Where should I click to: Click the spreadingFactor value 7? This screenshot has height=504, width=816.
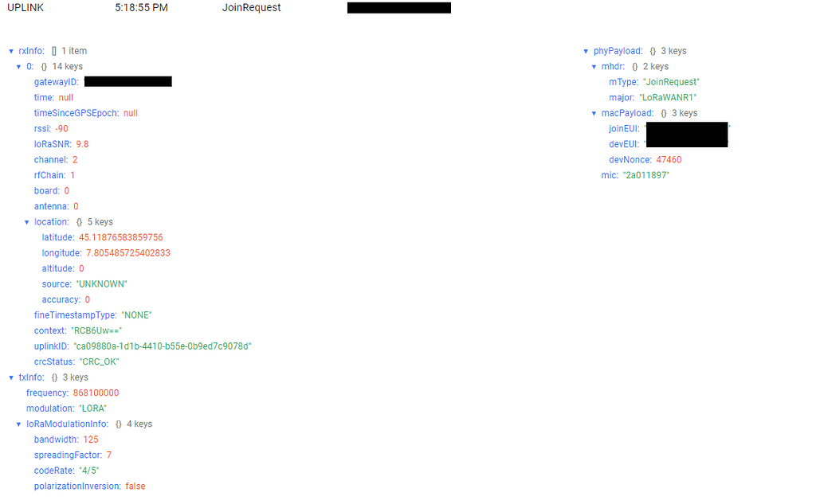coord(110,455)
